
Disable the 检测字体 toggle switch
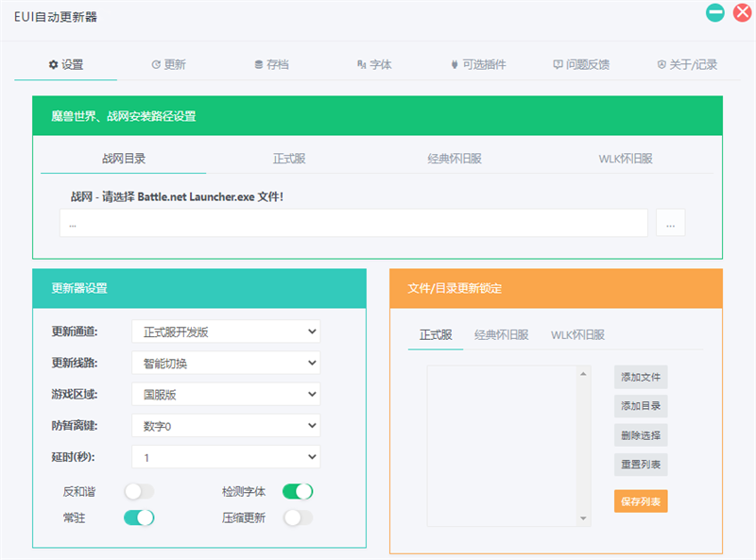click(298, 491)
